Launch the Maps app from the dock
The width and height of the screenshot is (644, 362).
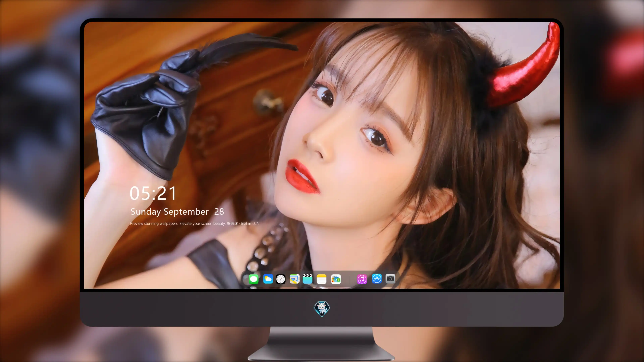(x=294, y=279)
